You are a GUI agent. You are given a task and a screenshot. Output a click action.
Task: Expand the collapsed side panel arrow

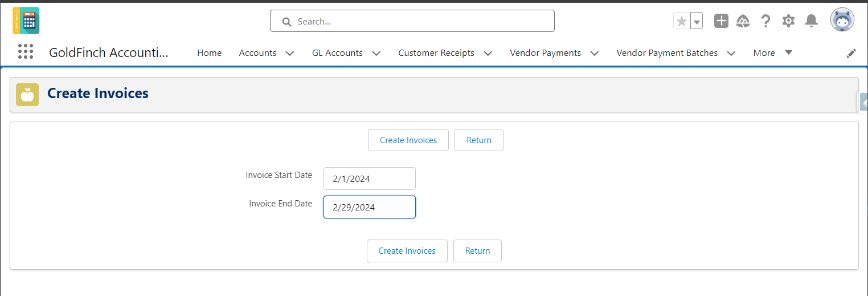coord(863,103)
